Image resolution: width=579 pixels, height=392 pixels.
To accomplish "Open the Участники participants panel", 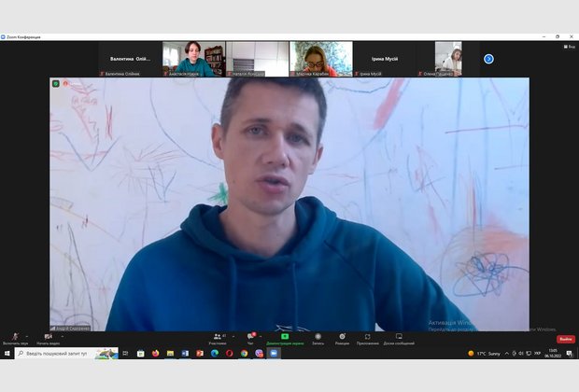I will 218,337.
